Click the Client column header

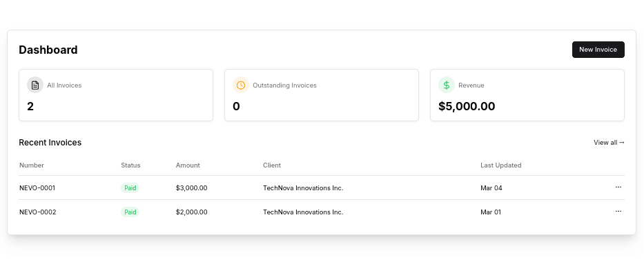tap(272, 165)
